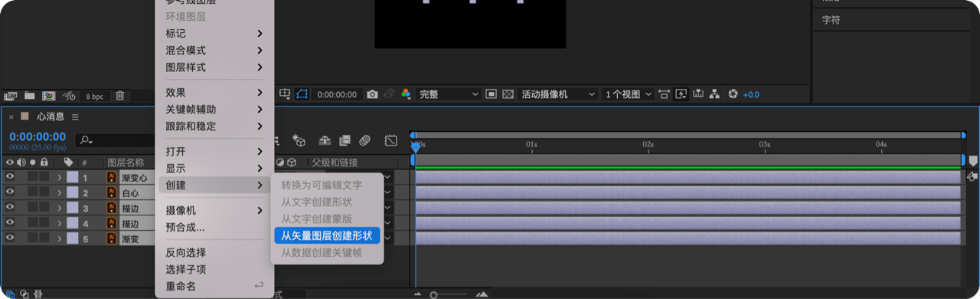Toggle pixel aspect ratio correction icon
980x299 pixels.
click(664, 94)
